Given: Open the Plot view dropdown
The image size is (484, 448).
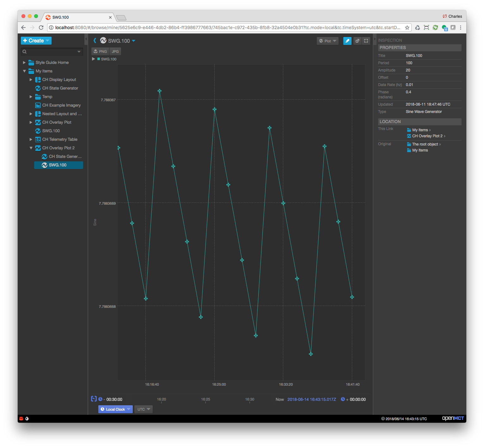Looking at the screenshot, I should (327, 41).
